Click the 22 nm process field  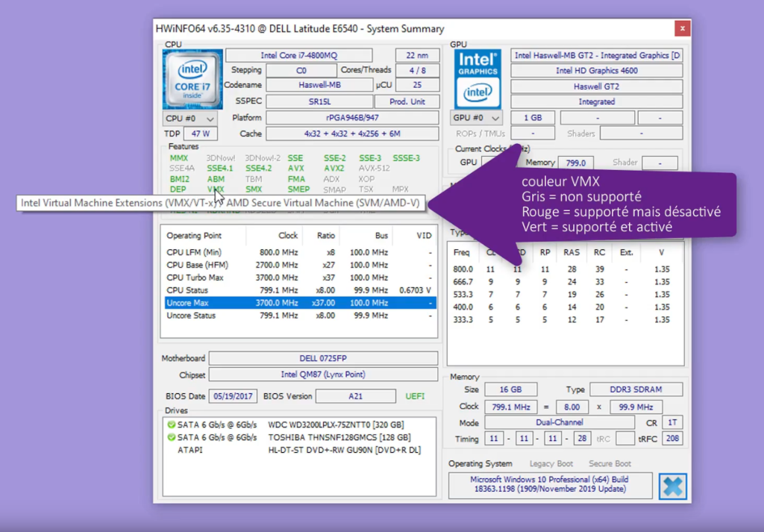tap(418, 55)
